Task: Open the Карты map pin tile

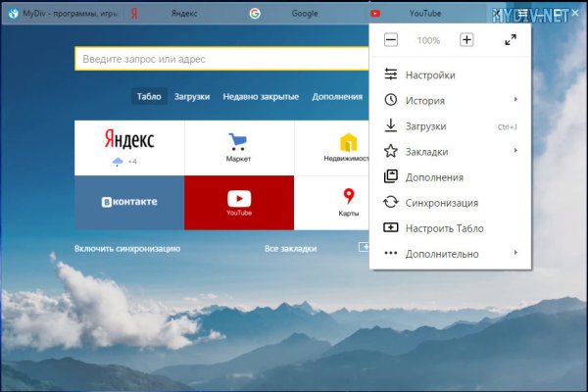Action: click(348, 202)
